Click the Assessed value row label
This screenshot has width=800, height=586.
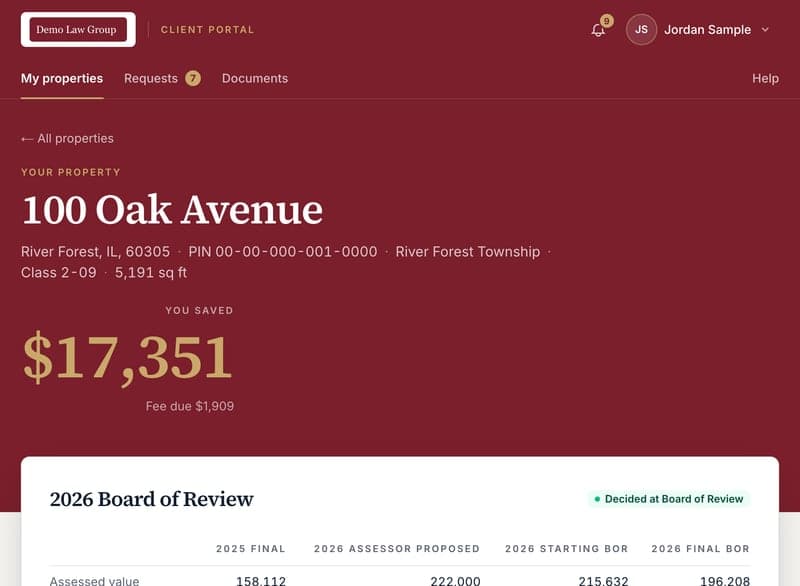coord(94,581)
